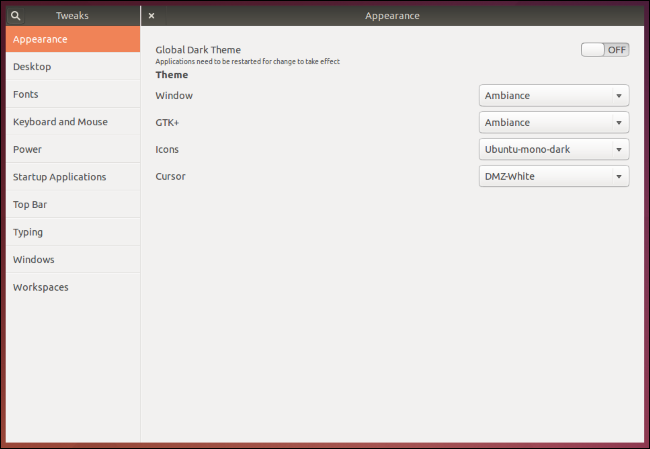Viewport: 650px width, 449px height.
Task: Click the GTK+ row label
Action: pyautogui.click(x=167, y=122)
